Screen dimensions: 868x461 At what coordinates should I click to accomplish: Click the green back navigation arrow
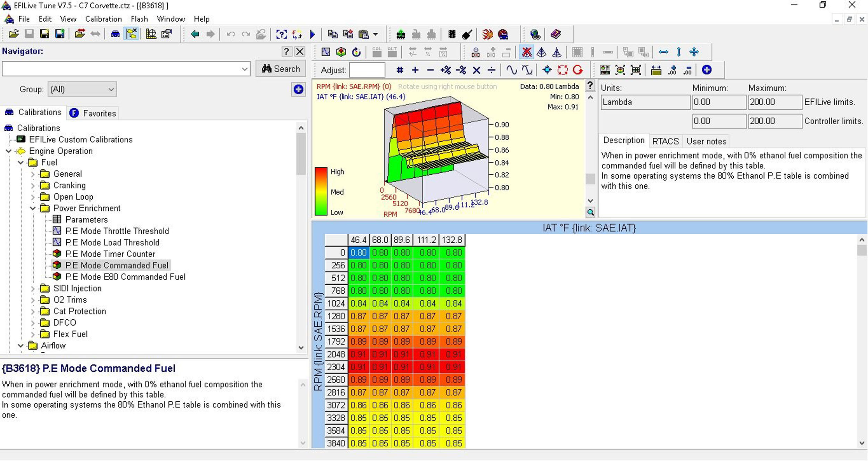tap(195, 34)
